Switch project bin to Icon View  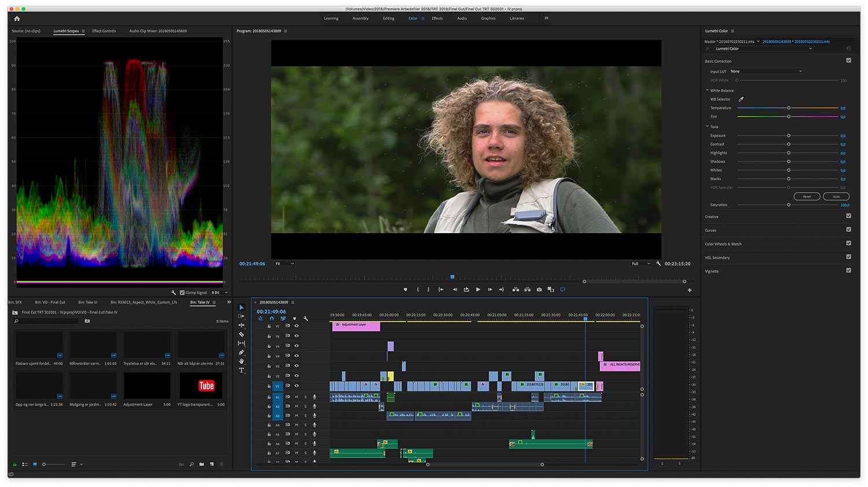click(35, 464)
